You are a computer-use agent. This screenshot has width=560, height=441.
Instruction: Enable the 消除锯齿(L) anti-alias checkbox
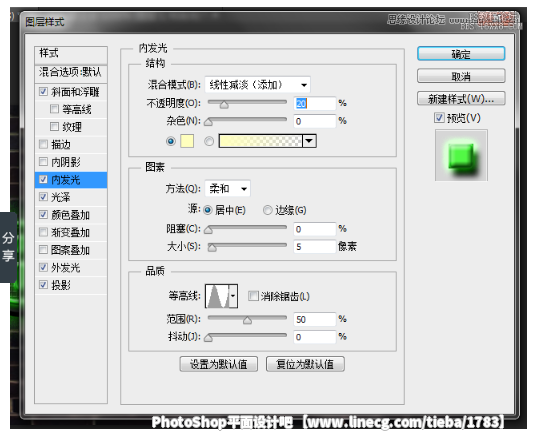[253, 296]
